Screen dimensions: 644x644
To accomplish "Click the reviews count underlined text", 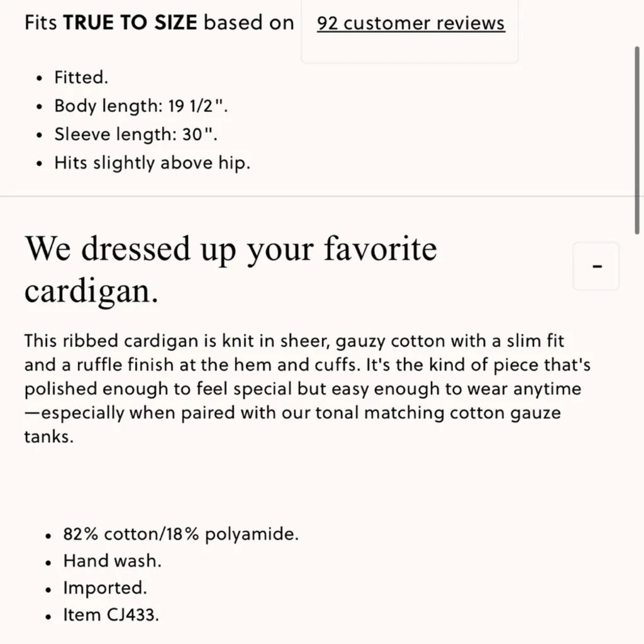I will (410, 23).
